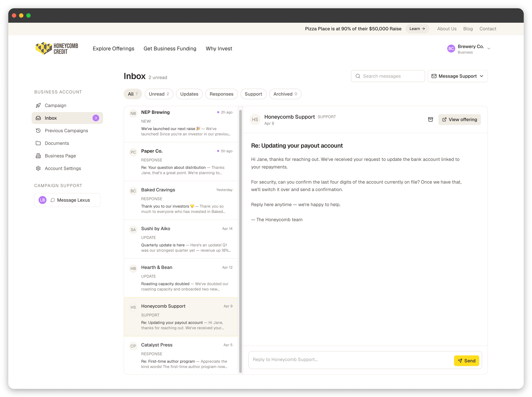The height and width of the screenshot is (397, 532).
Task: Open the Why Invest nav item
Action: (219, 49)
